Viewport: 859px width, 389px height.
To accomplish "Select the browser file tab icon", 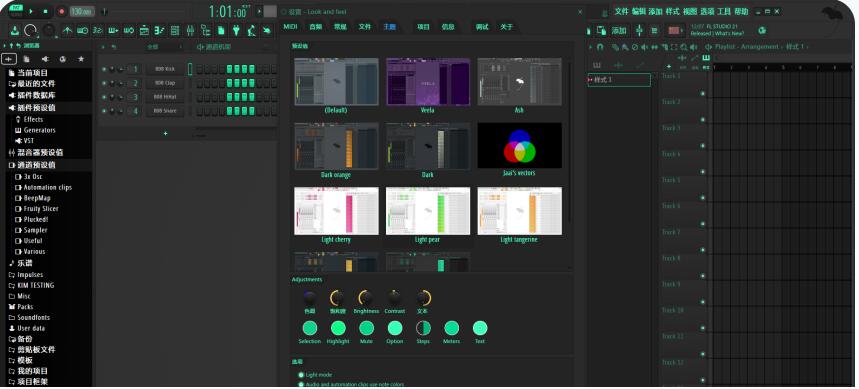I will 26,59.
